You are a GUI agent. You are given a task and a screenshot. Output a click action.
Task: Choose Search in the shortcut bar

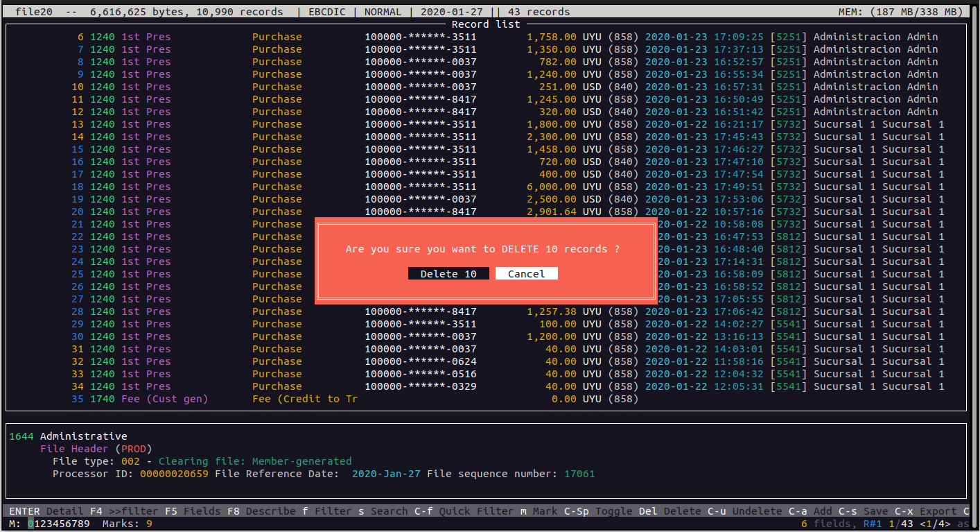click(389, 511)
